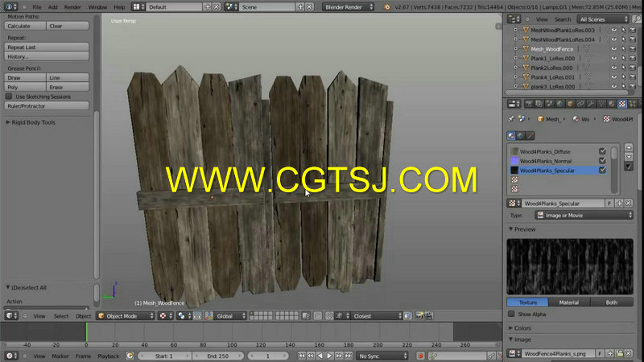Screen dimensions: 644x362
Task: Open the Object properties tab icon
Action: [570, 104]
